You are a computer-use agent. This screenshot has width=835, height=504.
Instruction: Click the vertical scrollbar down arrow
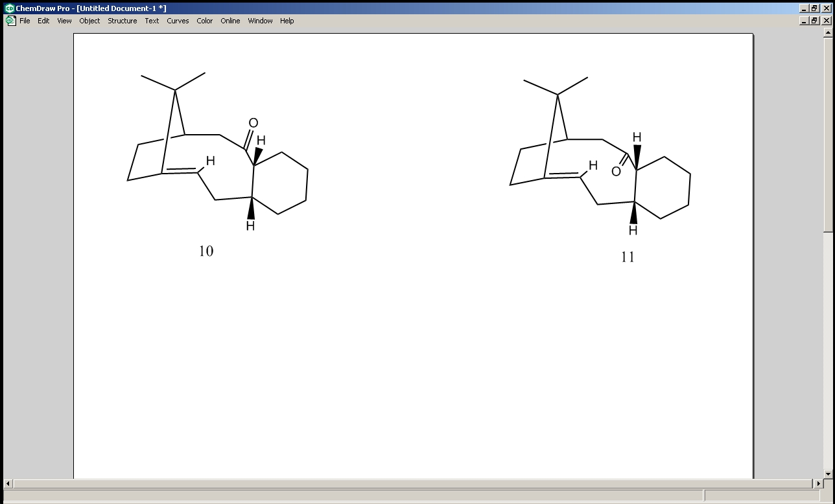(828, 474)
